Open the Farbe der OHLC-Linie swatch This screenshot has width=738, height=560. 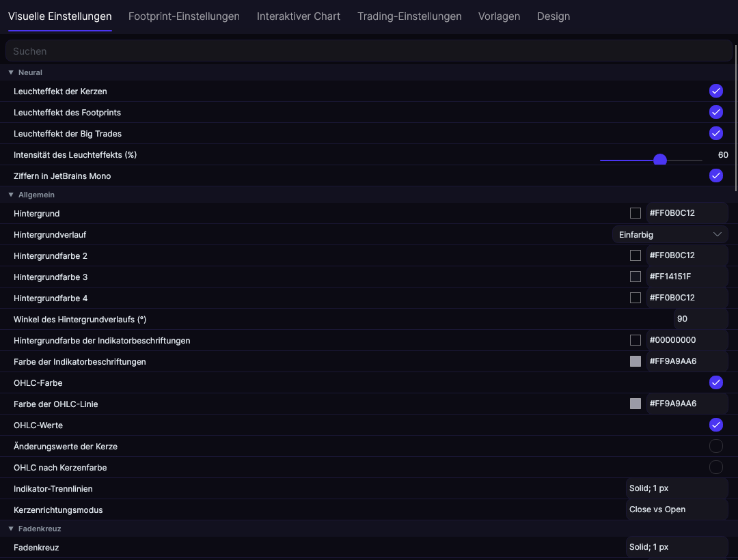click(x=635, y=404)
